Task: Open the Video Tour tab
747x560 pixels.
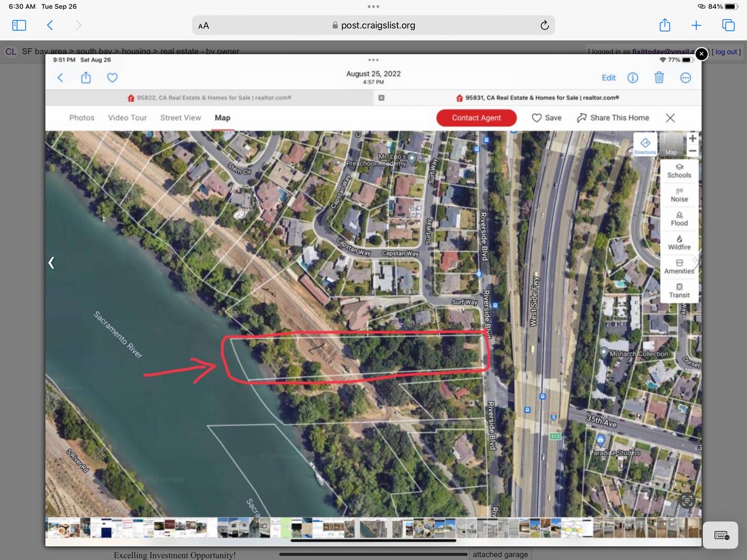Action: pyautogui.click(x=127, y=118)
